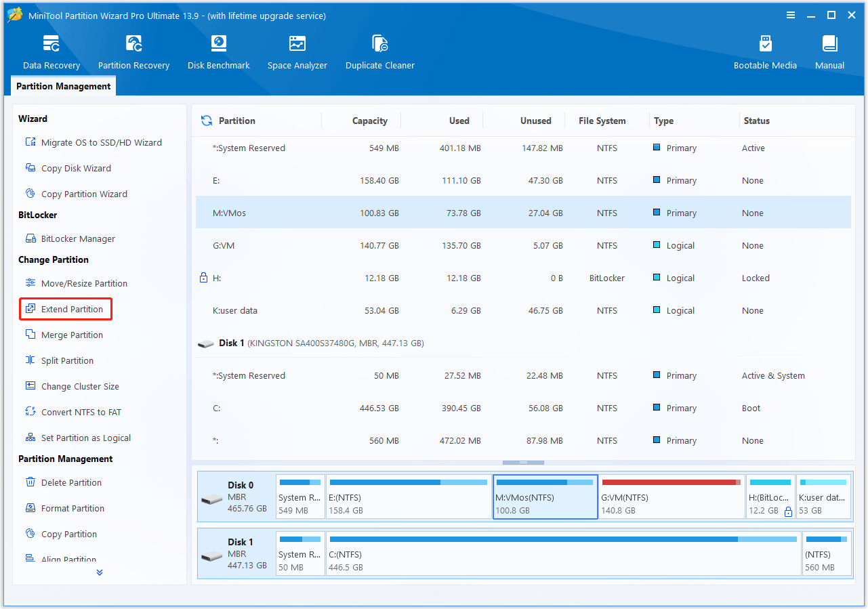The width and height of the screenshot is (868, 609).
Task: Select the 560 MB unnamed partition row
Action: [523, 440]
